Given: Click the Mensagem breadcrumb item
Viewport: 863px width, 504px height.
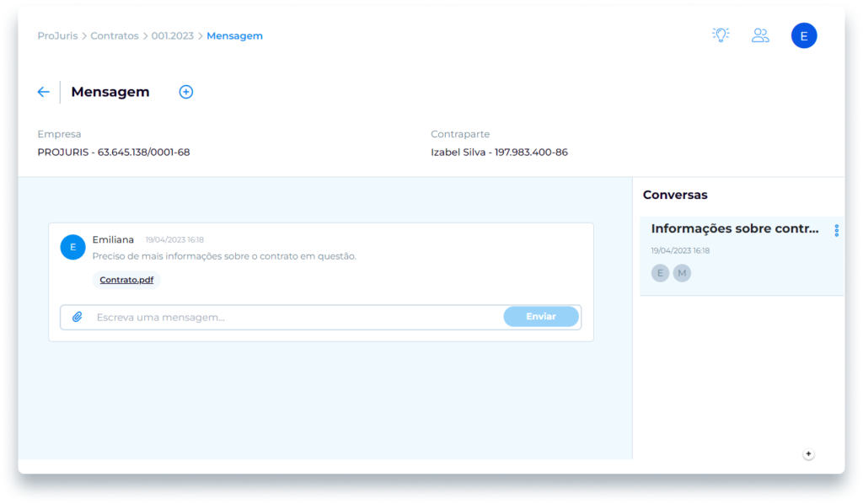Looking at the screenshot, I should [x=234, y=36].
